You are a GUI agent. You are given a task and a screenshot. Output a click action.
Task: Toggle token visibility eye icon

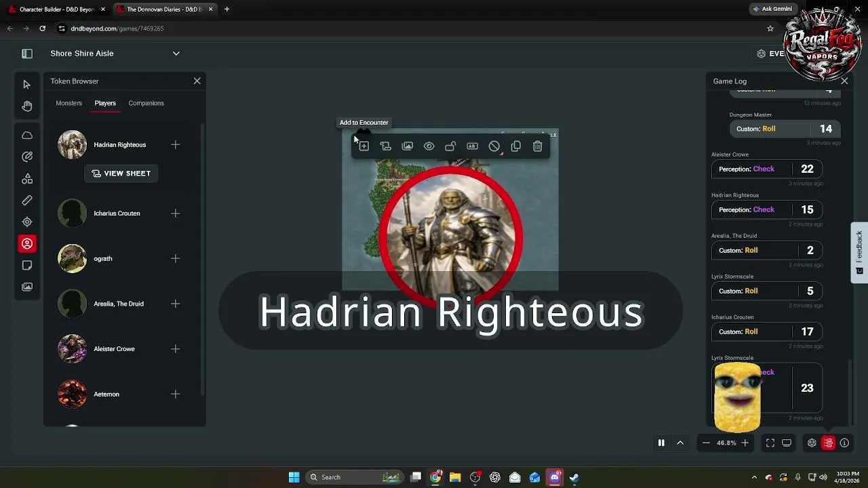coord(429,146)
